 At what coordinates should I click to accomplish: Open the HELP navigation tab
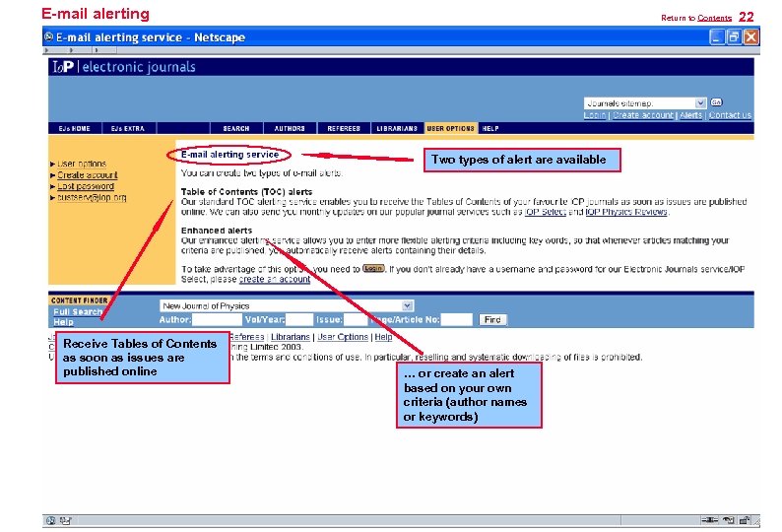coord(490,128)
